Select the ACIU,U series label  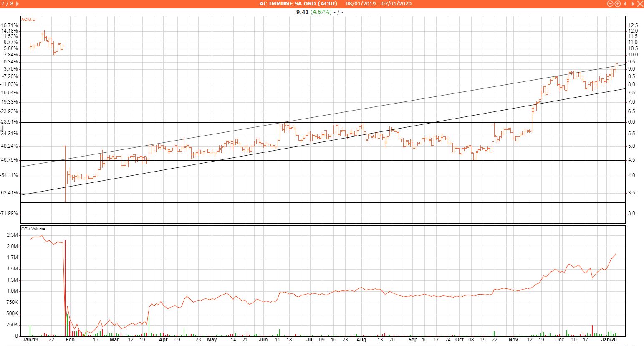(x=28, y=19)
